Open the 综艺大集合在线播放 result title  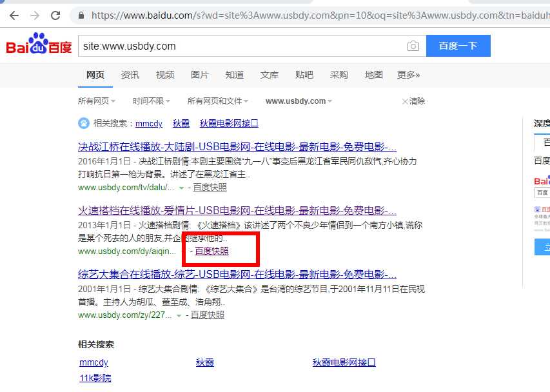click(237, 274)
